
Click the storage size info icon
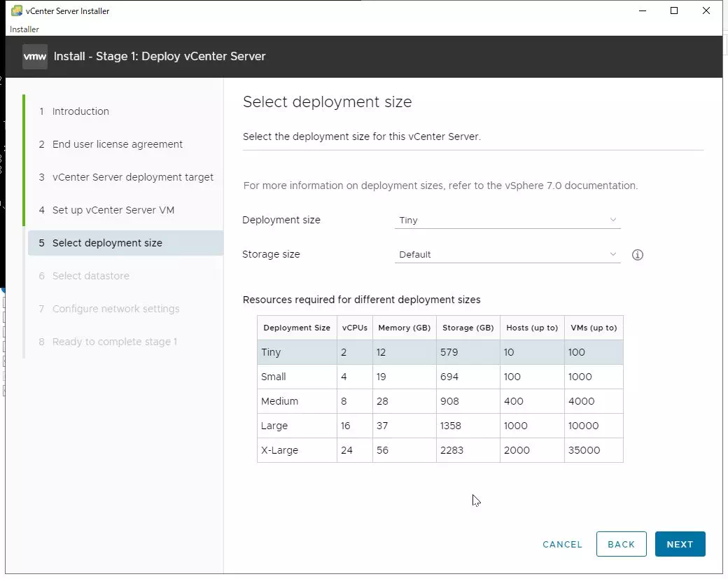click(x=638, y=254)
